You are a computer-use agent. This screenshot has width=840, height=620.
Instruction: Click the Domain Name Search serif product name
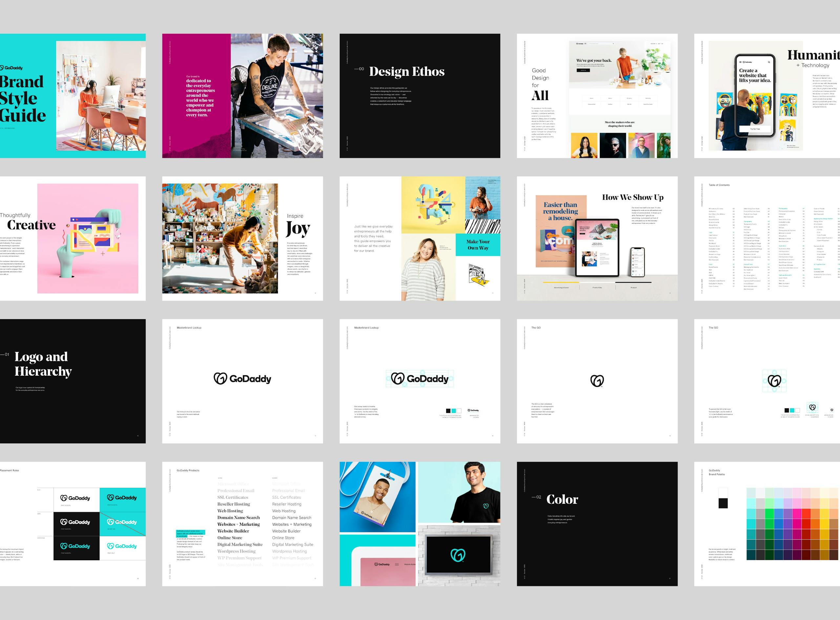tap(239, 518)
